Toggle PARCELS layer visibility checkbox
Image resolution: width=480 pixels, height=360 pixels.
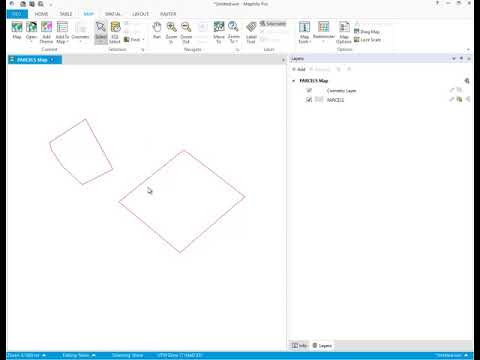(x=309, y=99)
